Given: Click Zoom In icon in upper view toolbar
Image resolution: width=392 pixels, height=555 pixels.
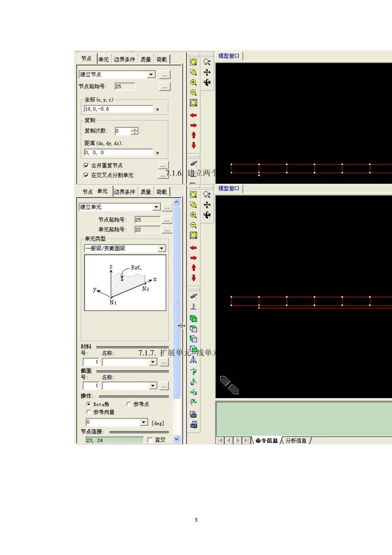Looking at the screenshot, I should 193,83.
